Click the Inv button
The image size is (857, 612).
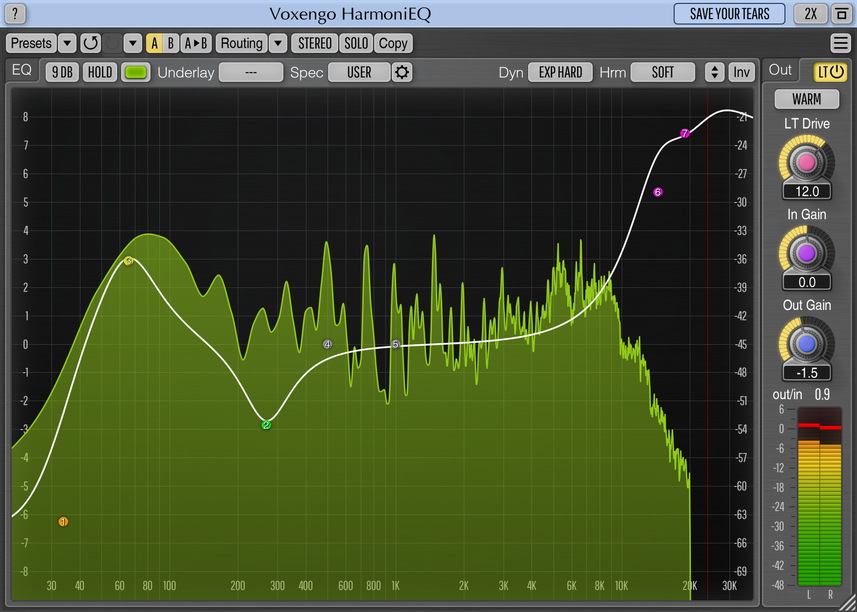[x=741, y=72]
